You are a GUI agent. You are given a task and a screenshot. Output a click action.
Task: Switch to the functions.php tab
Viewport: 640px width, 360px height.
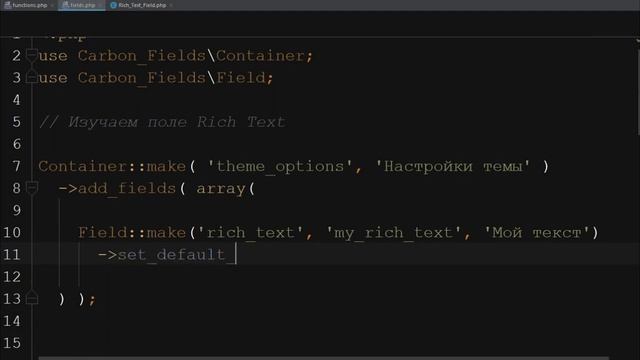pyautogui.click(x=29, y=5)
